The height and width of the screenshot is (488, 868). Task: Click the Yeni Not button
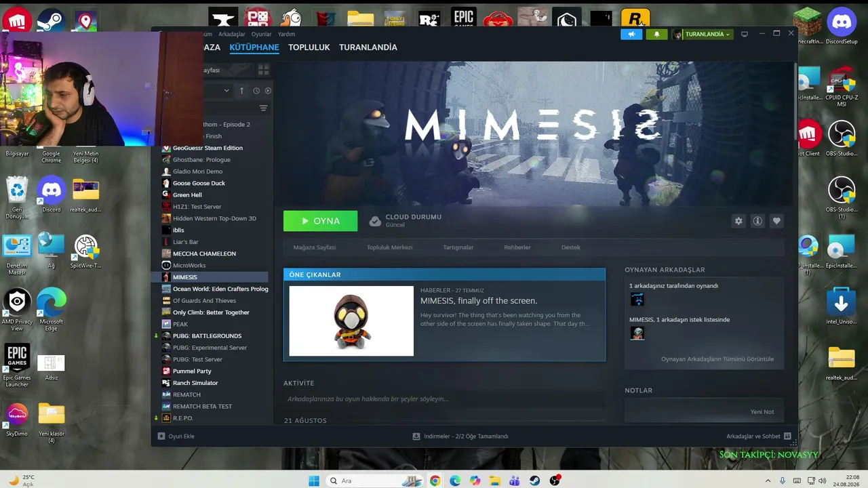click(762, 412)
